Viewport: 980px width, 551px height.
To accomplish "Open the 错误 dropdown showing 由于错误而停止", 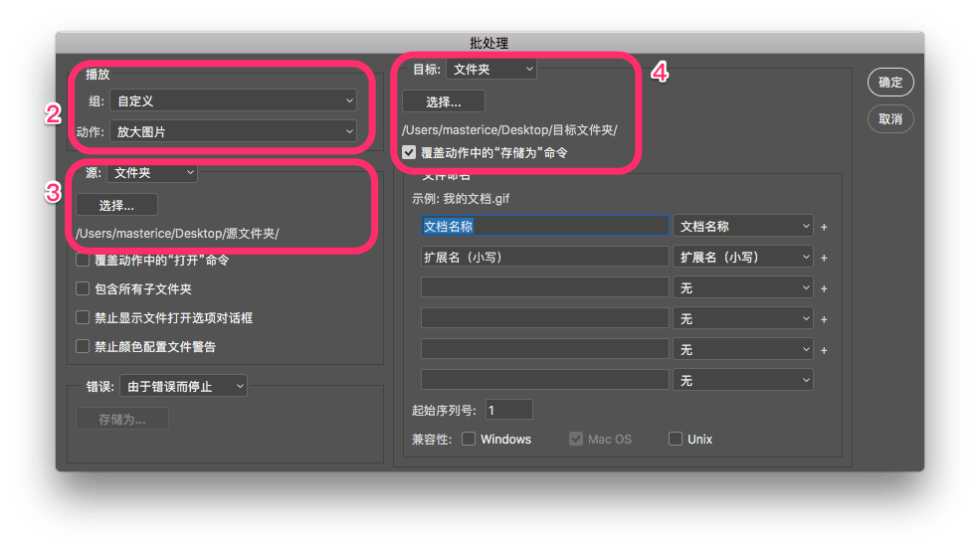I will 183,386.
